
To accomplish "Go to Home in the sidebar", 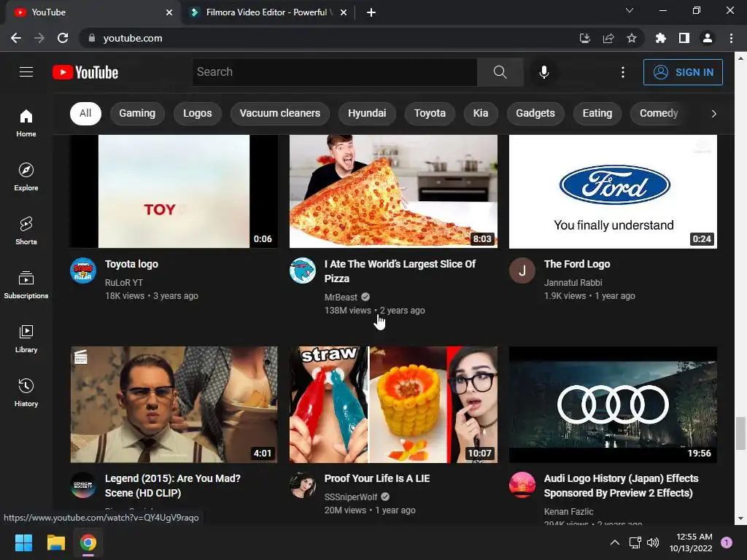I will tap(26, 122).
